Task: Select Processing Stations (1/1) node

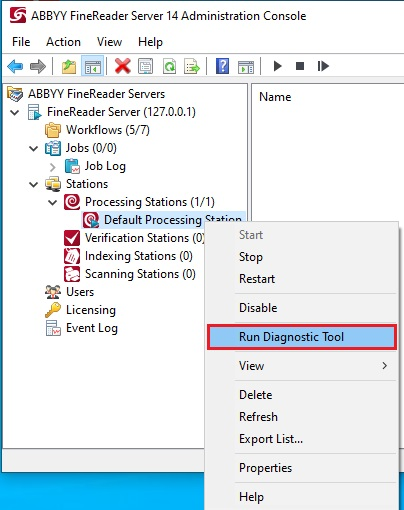Action: click(150, 202)
